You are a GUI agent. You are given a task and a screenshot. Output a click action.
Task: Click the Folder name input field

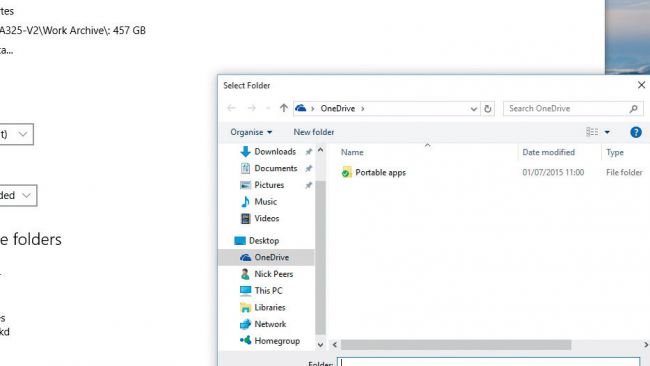pyautogui.click(x=489, y=362)
